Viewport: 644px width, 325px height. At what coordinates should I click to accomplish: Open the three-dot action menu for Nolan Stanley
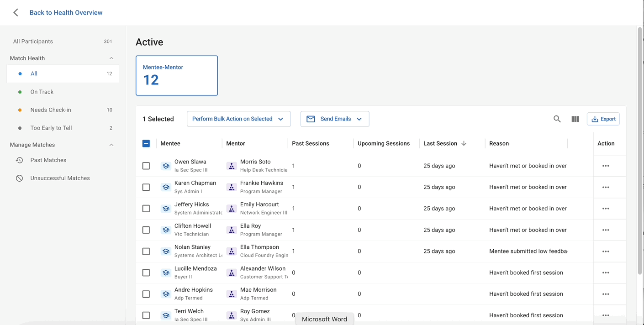point(606,252)
